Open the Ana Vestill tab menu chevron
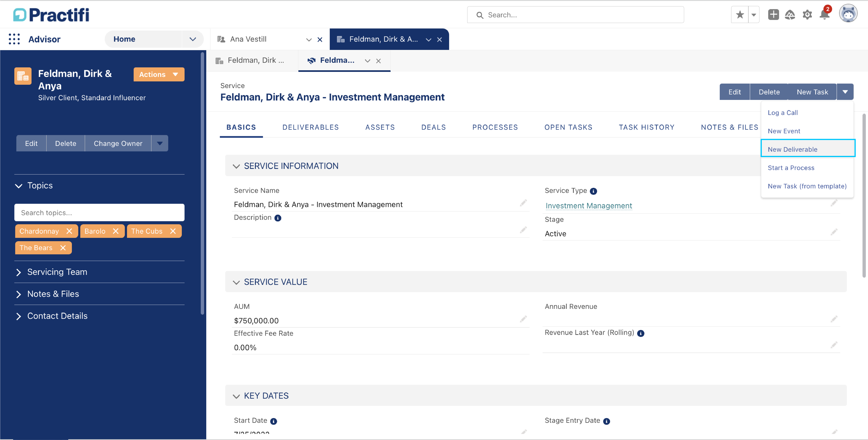This screenshot has width=868, height=440. 309,40
